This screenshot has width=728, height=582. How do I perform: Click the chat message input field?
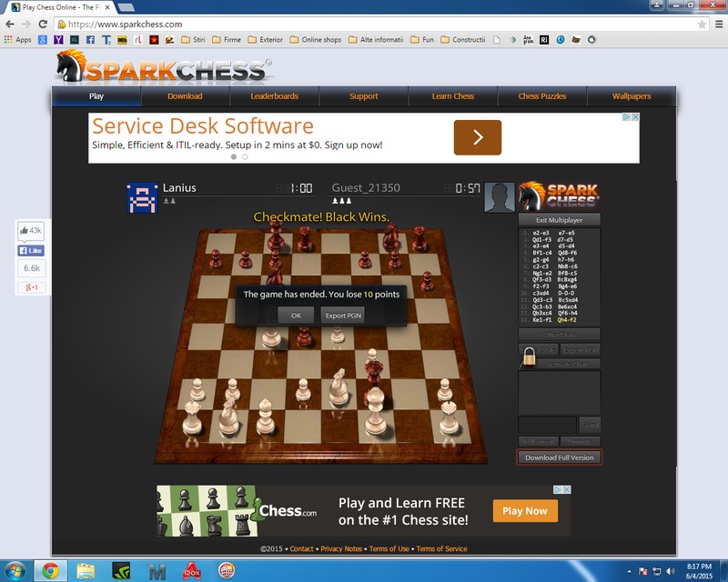pyautogui.click(x=547, y=424)
